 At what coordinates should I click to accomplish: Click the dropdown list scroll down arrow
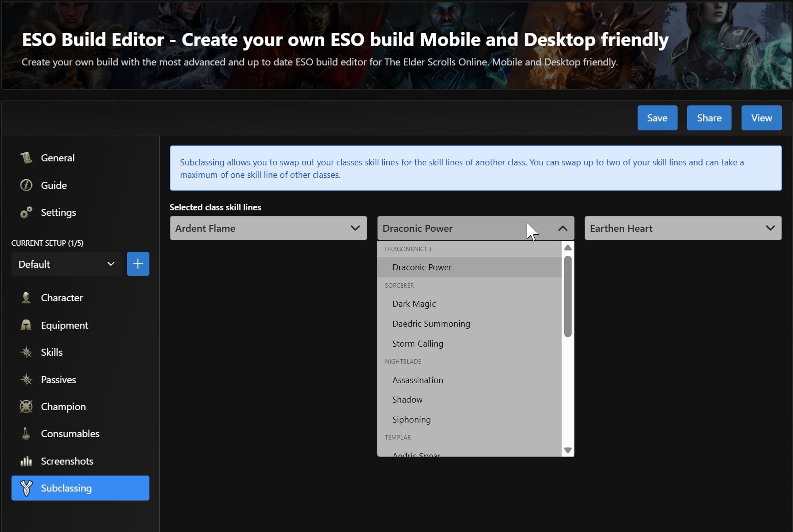pyautogui.click(x=568, y=450)
